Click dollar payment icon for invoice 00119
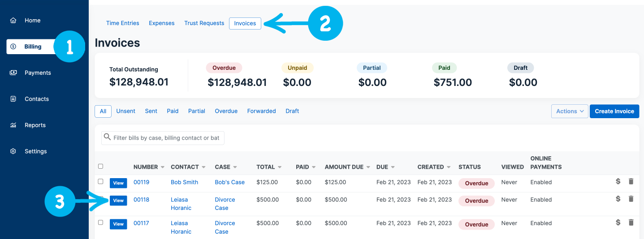The image size is (644, 239). [618, 181]
